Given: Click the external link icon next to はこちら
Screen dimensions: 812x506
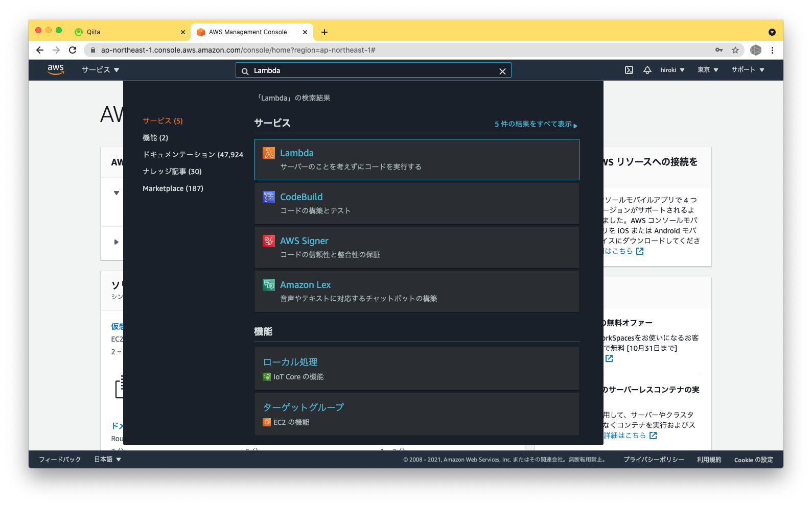Looking at the screenshot, I should [x=640, y=251].
